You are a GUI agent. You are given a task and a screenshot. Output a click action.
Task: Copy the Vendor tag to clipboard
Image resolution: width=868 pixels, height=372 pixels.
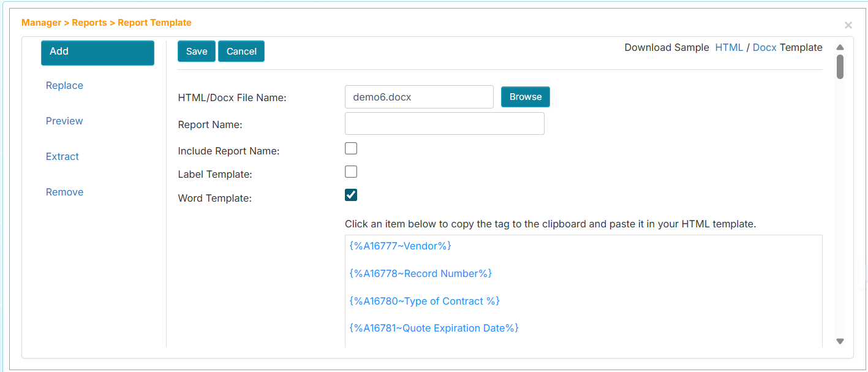400,246
